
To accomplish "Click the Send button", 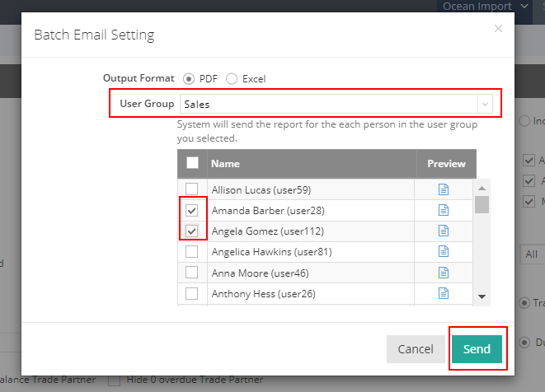I will click(x=477, y=348).
